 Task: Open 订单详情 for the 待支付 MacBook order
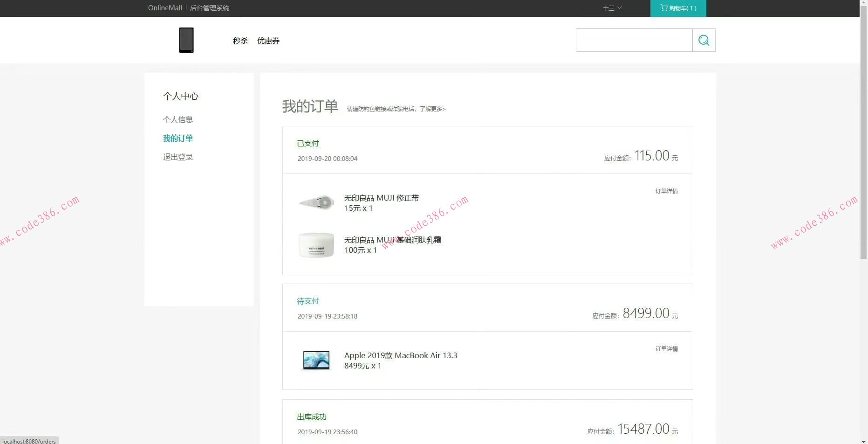coord(666,348)
